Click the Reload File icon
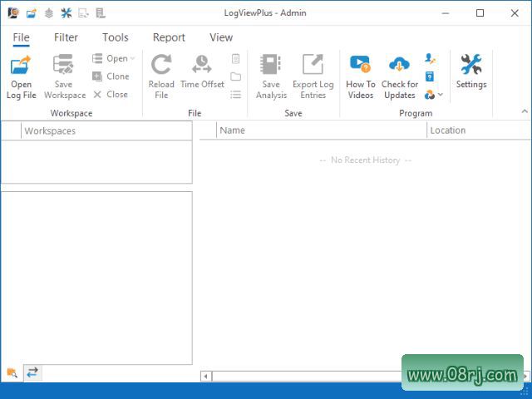This screenshot has height=399, width=532. 161,66
